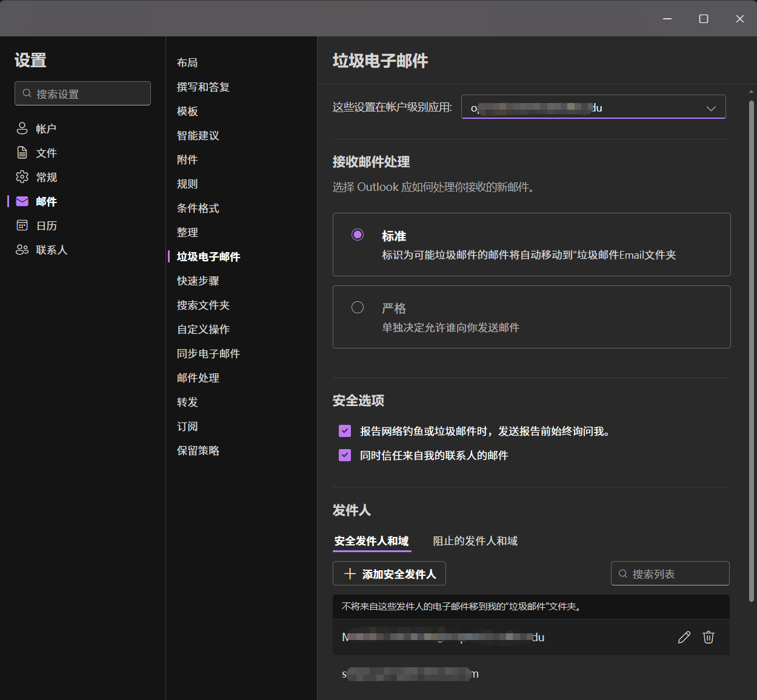Go to 快速步骤 settings
Image resolution: width=757 pixels, height=700 pixels.
coord(198,281)
